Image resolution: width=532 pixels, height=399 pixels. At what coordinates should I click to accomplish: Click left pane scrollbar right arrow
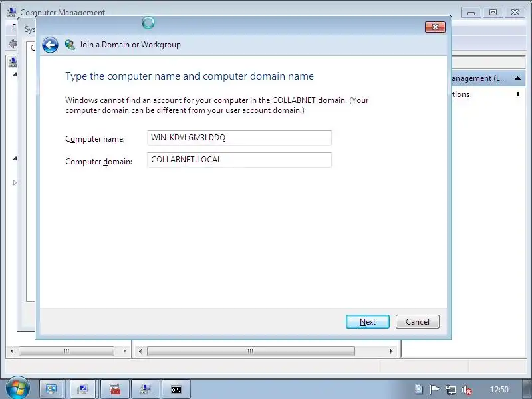(124, 351)
